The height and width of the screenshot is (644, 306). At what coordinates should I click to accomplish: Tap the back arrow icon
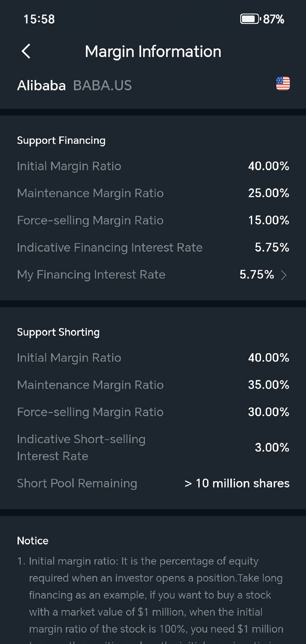pos(26,51)
